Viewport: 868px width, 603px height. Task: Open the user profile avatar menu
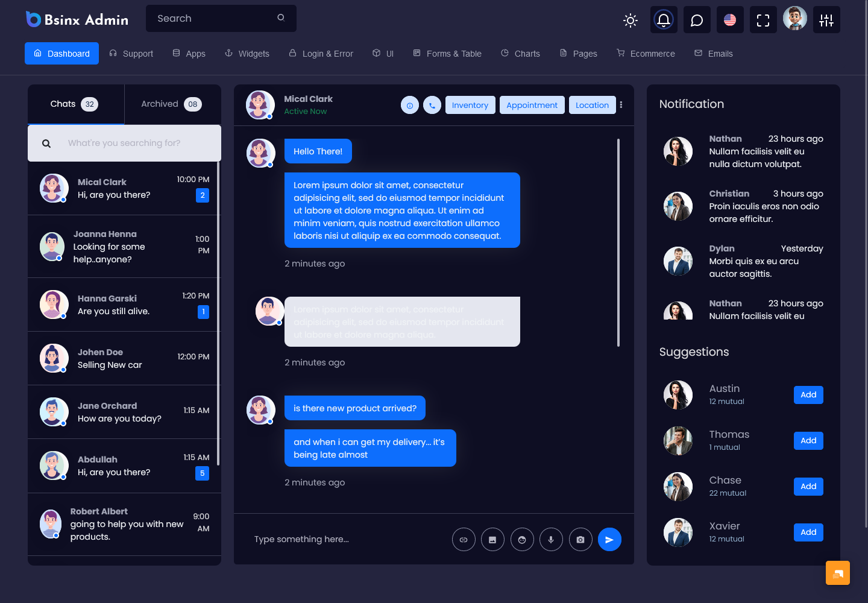point(794,19)
